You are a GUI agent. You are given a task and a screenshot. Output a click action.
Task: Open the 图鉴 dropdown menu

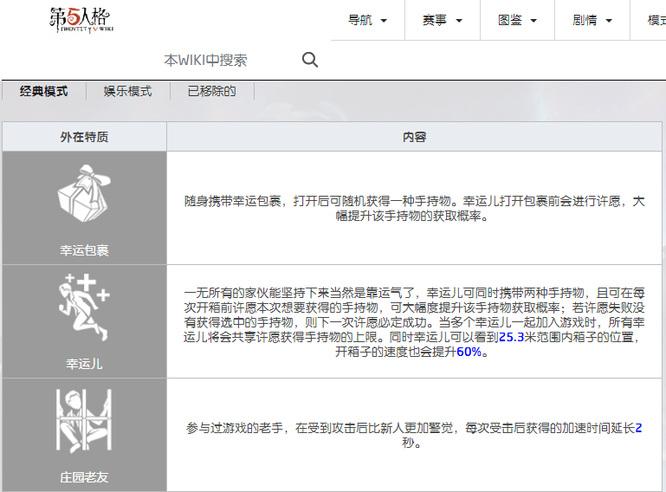click(517, 20)
